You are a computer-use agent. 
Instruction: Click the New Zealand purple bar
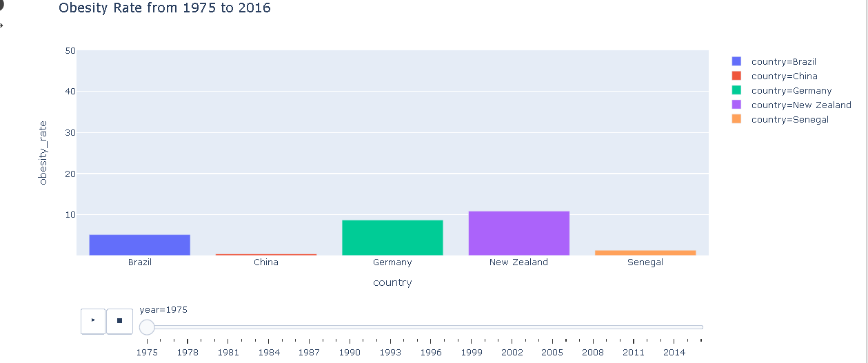[518, 234]
